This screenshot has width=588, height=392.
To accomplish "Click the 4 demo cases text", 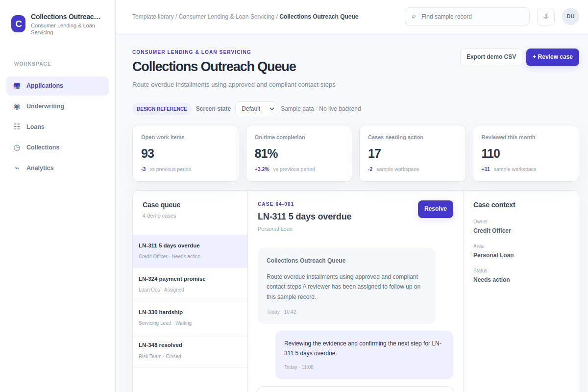I will tap(159, 216).
